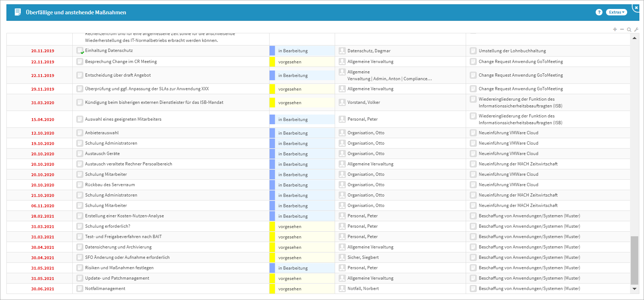Click person icon next to Datenschutz, Dagmar

tap(342, 51)
